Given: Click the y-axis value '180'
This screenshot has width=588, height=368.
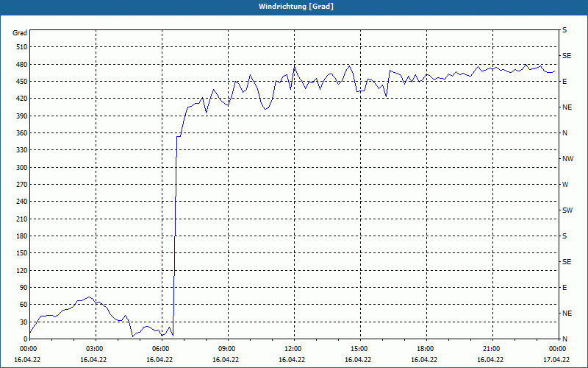Looking at the screenshot, I should 22,236.
